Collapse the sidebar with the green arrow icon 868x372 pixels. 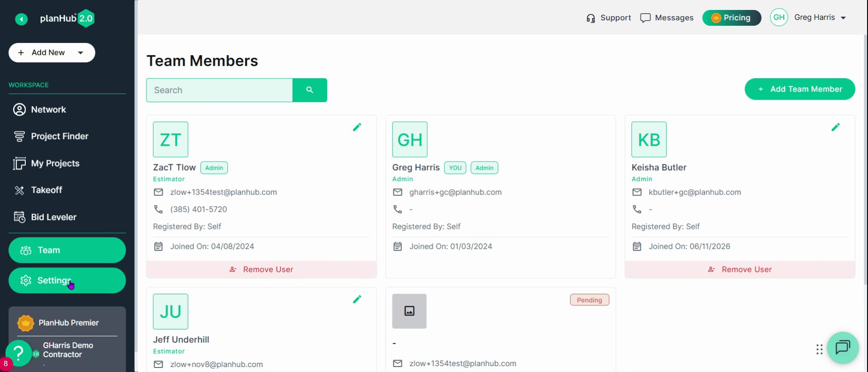[21, 19]
